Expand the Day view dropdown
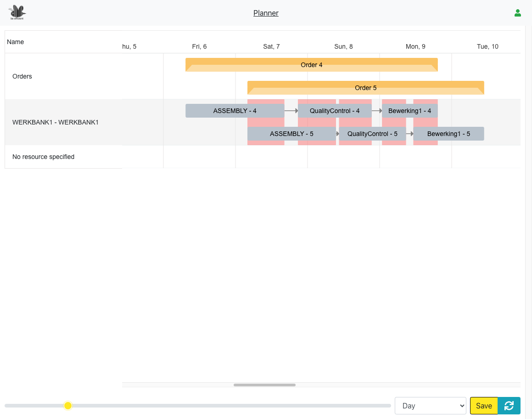This screenshot has width=532, height=419. pyautogui.click(x=430, y=406)
